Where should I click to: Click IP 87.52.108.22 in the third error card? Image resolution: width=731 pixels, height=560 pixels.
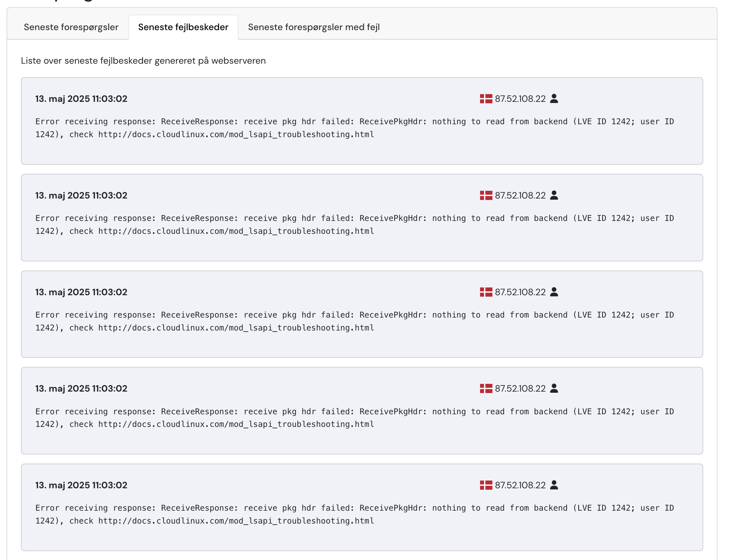(520, 292)
